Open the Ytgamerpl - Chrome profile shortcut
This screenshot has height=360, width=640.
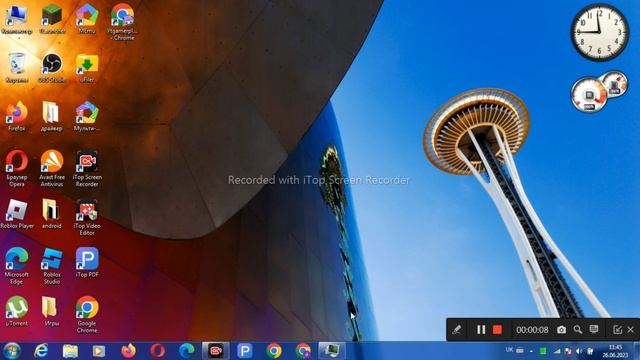point(122,22)
